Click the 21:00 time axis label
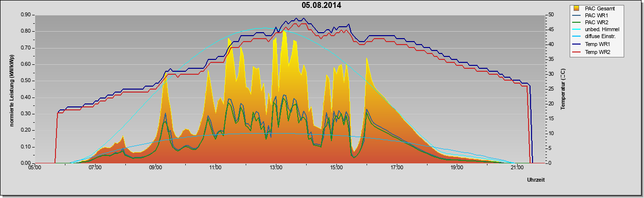 (x=517, y=168)
